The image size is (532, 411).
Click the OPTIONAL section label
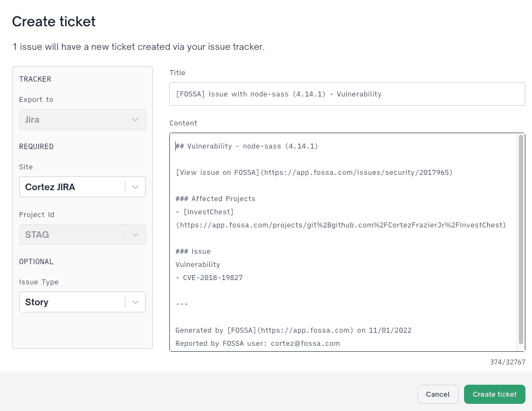pos(36,261)
